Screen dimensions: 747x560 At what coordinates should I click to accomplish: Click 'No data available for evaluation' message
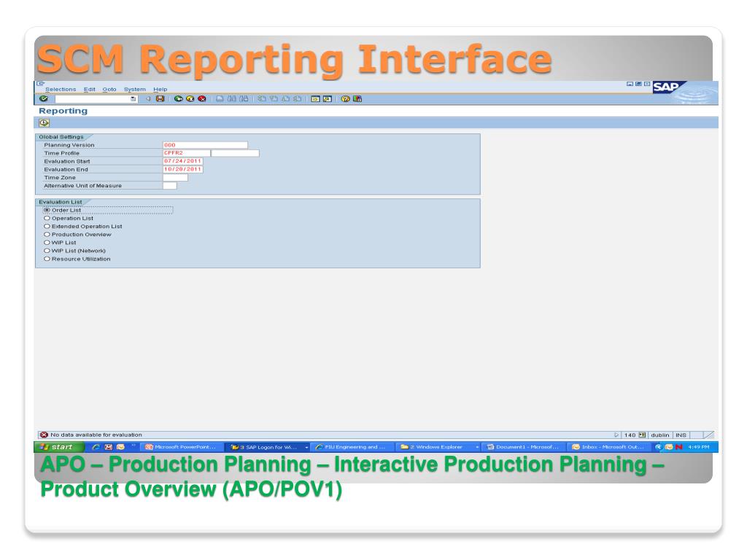click(x=96, y=435)
